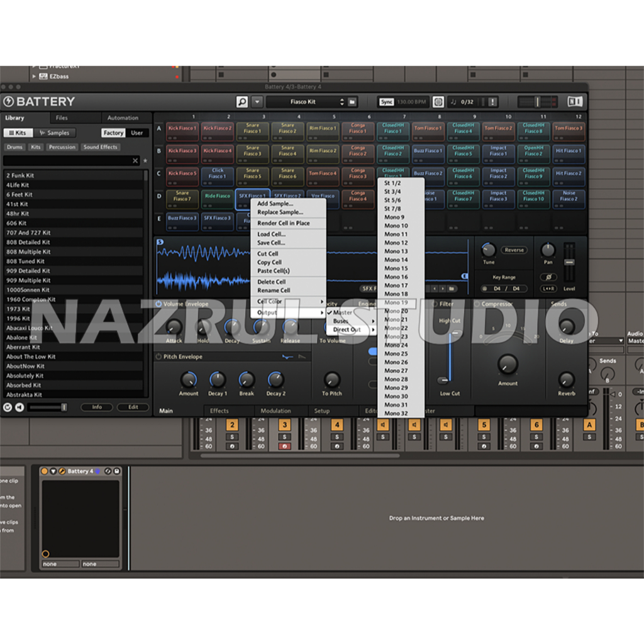Toggle the Volume Envelope power button
644x644 pixels.
click(158, 304)
